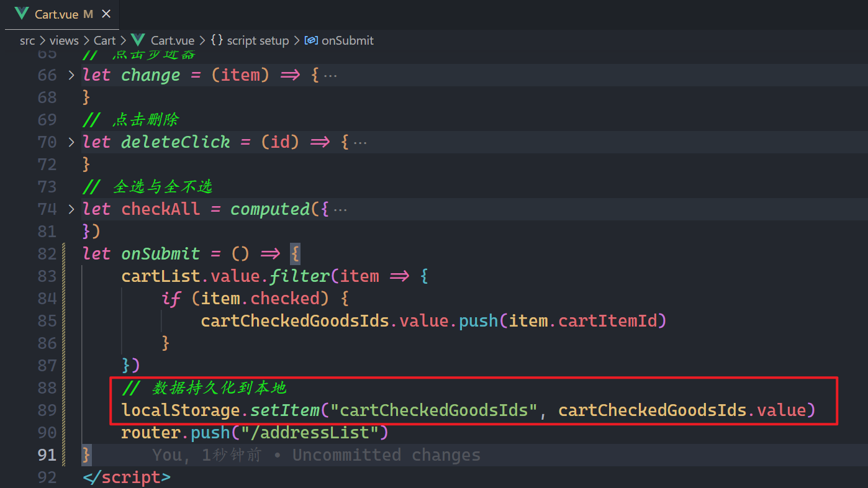Expand the folded change function on line 66
The width and height of the screenshot is (868, 488).
coord(71,75)
